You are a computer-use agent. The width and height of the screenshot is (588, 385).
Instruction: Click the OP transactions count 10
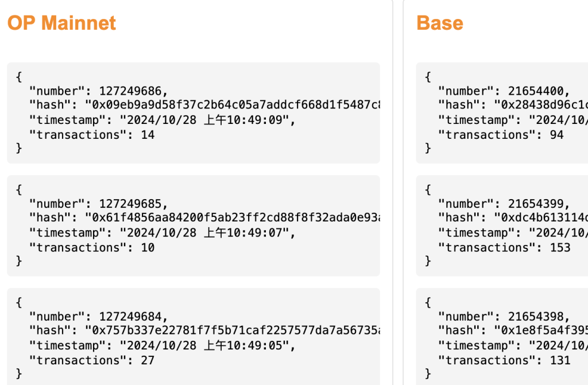[148, 248]
